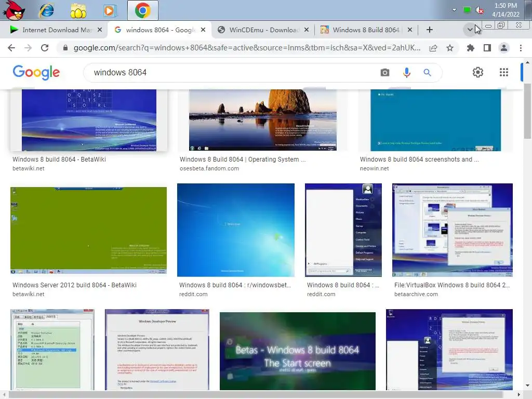532x399 pixels.
Task: Close the Windows 8 Build 8064 tab
Action: (x=410, y=30)
